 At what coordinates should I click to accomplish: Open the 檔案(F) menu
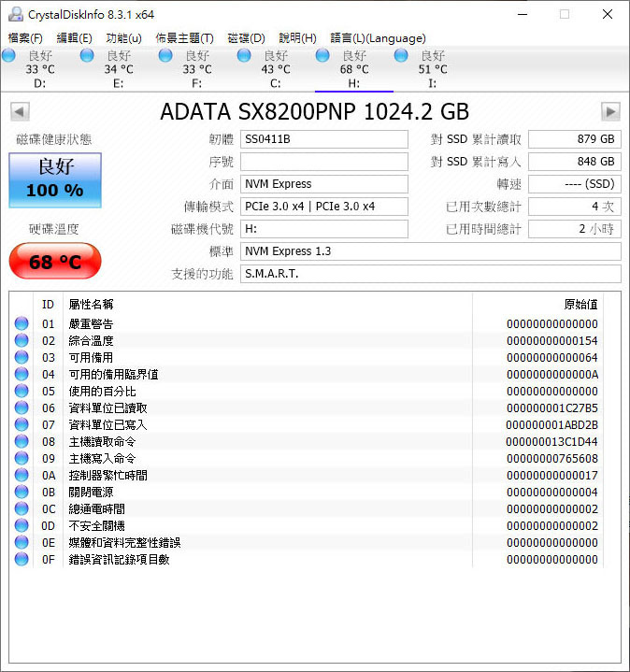[25, 38]
